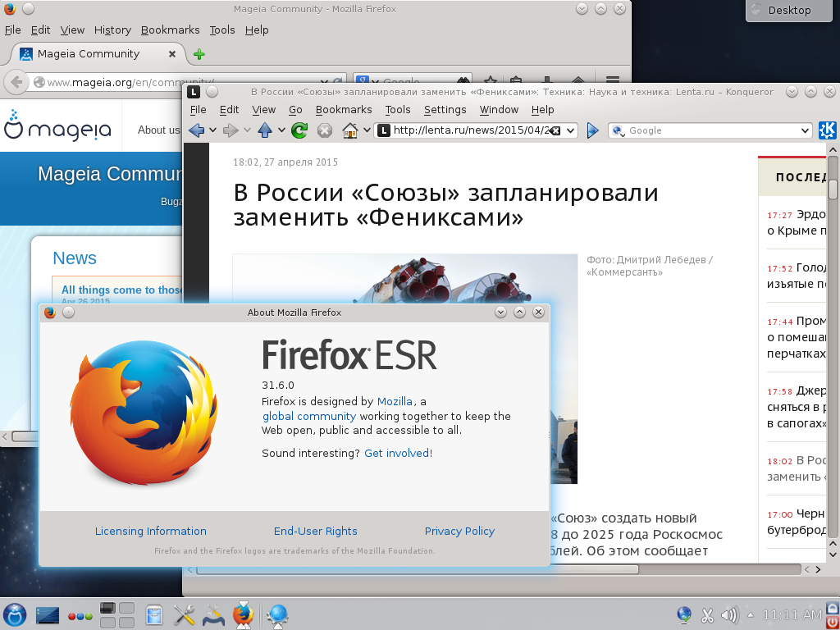Open the network globe tray icon
Image resolution: width=840 pixels, height=630 pixels.
pos(684,615)
